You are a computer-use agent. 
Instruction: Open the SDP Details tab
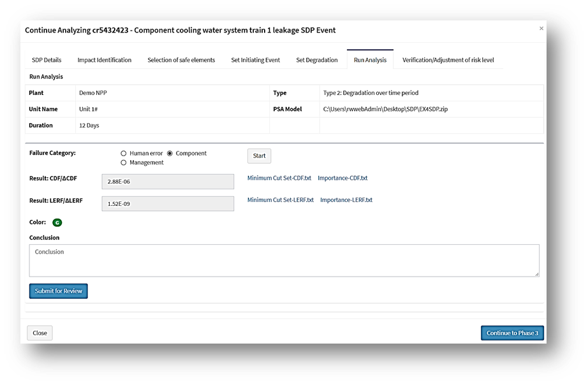[x=47, y=60]
